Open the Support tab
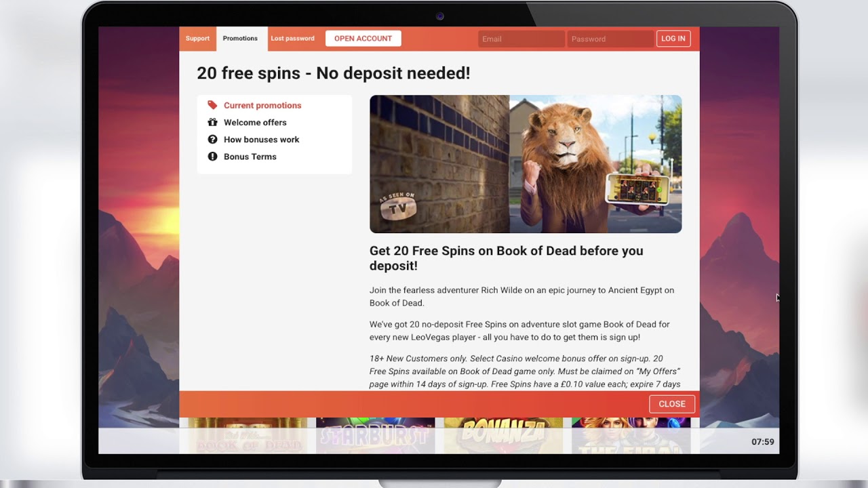868x488 pixels. click(x=197, y=39)
